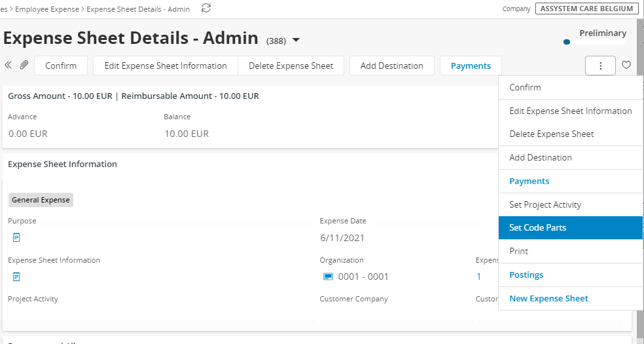
Task: Open the Purpose note icon
Action: (x=16, y=238)
